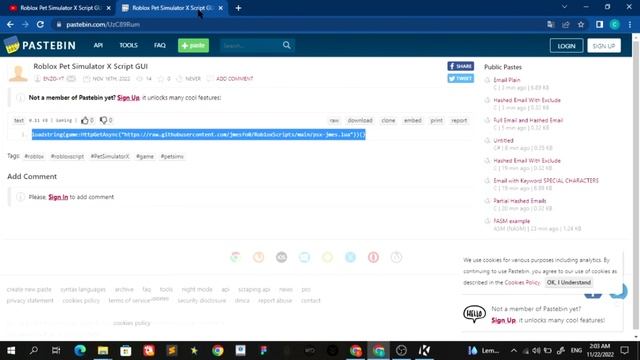
Task: Click the LOGIN button
Action: (x=566, y=46)
